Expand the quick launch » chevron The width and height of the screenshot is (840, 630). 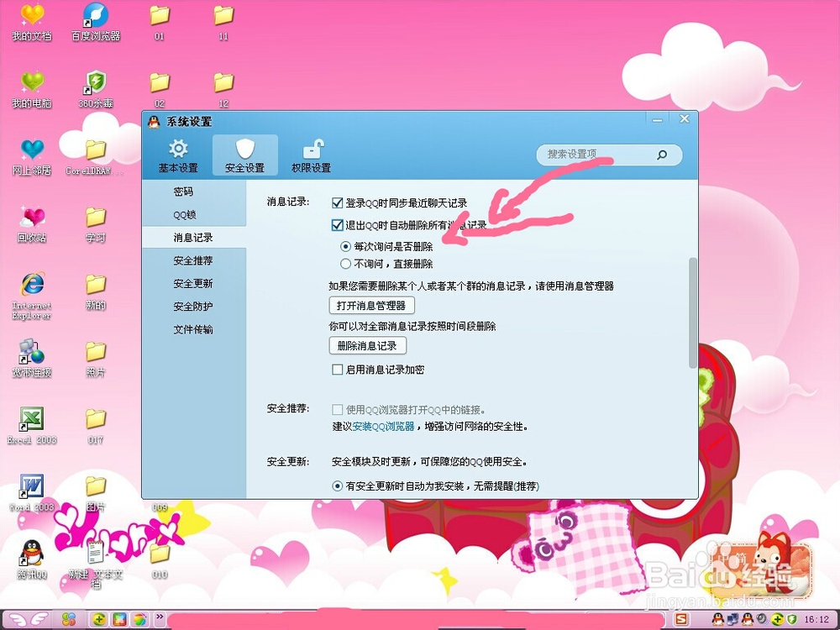pyautogui.click(x=160, y=617)
